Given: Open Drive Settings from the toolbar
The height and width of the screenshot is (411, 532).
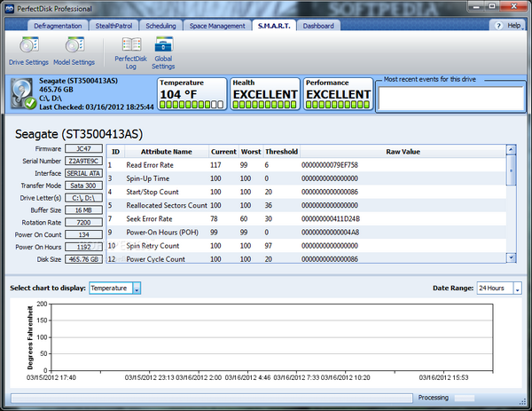Looking at the screenshot, I should [x=28, y=51].
